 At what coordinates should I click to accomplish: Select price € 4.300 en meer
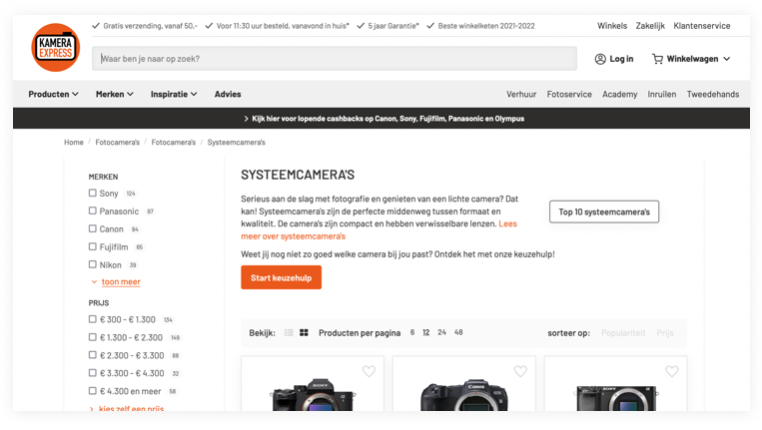[92, 391]
